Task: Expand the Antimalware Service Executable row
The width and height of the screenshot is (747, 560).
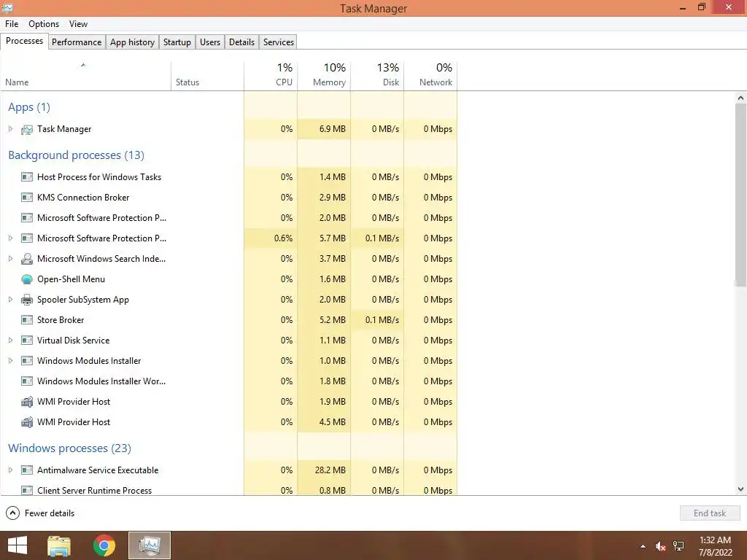Action: 10,470
